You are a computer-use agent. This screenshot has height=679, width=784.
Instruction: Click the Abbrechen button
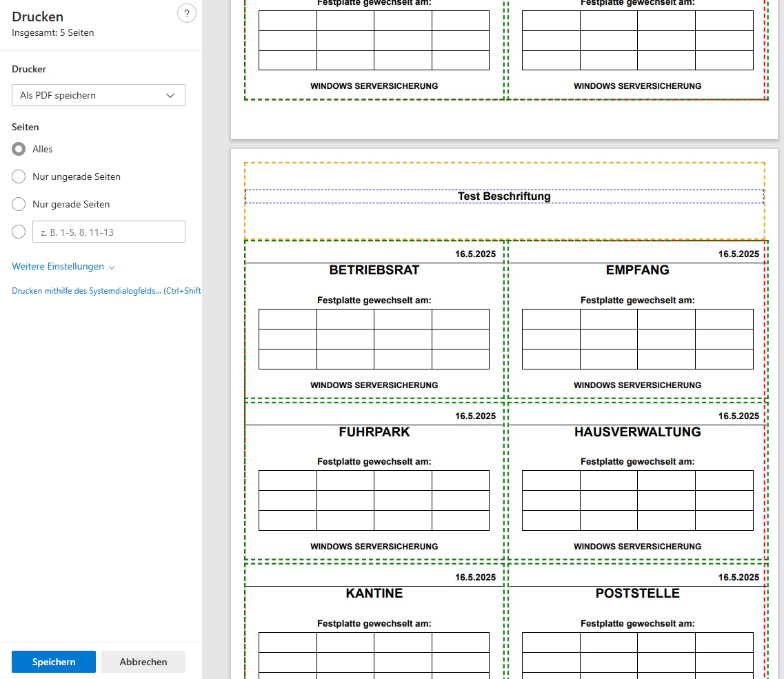point(143,662)
